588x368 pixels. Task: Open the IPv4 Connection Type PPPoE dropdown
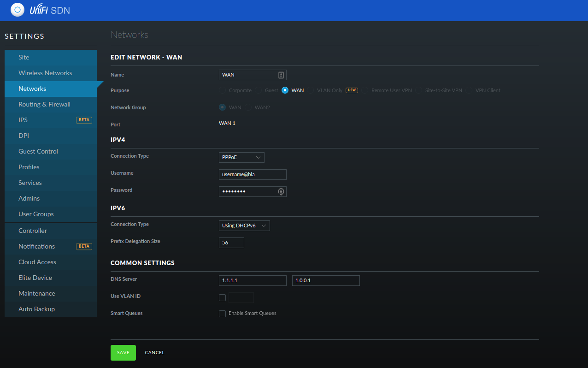(241, 157)
